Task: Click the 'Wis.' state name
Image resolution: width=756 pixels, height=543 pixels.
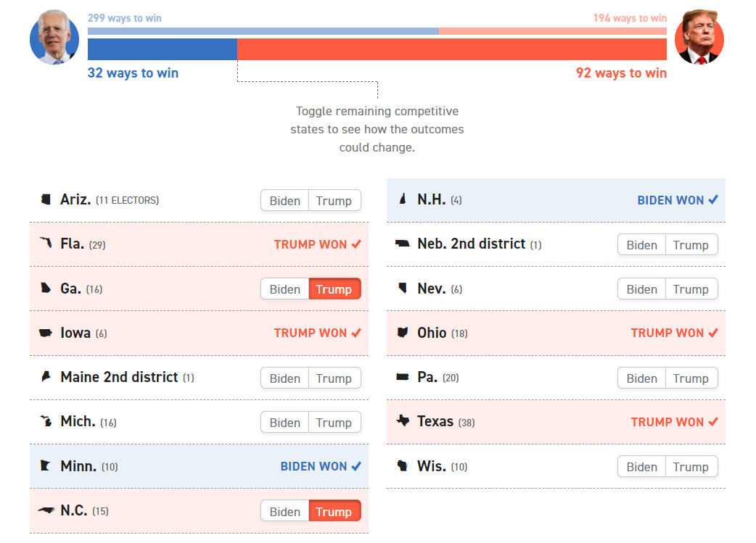Action: pos(432,466)
